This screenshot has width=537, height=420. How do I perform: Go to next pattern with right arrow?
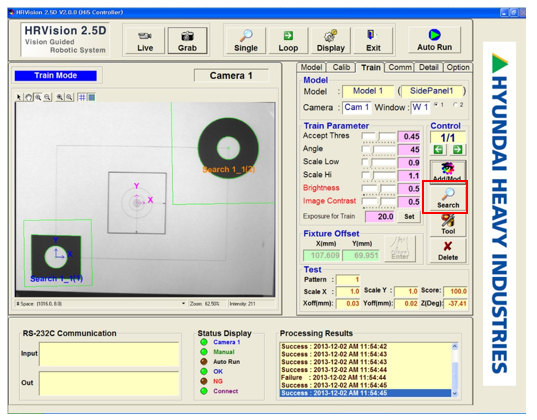[x=458, y=150]
